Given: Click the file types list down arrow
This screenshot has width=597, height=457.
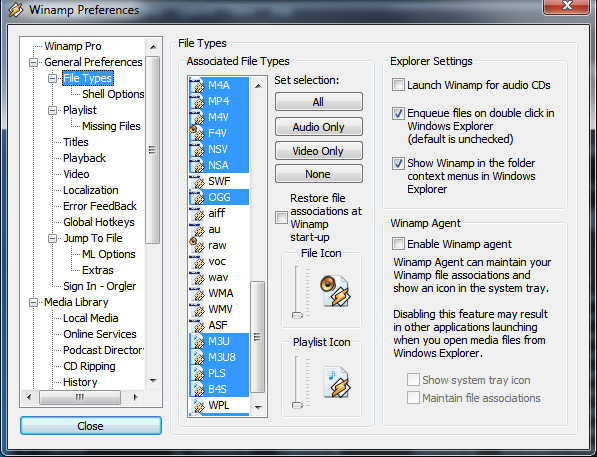Looking at the screenshot, I should pos(258,407).
